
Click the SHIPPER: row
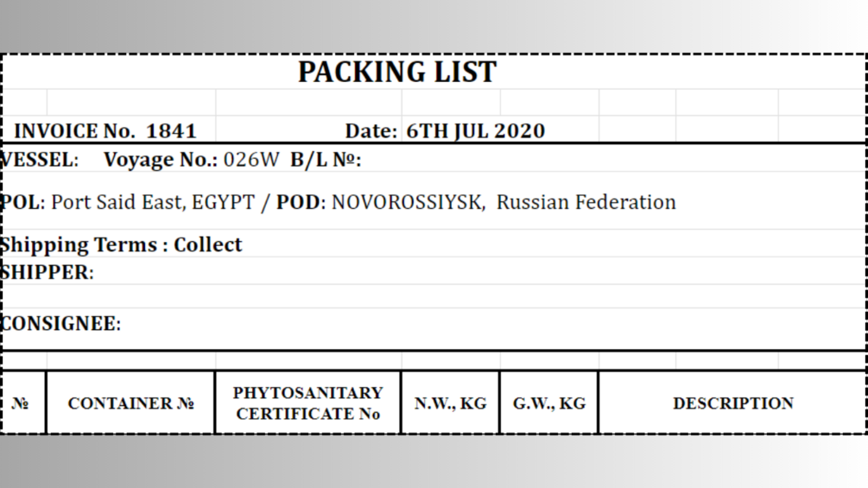[434, 272]
